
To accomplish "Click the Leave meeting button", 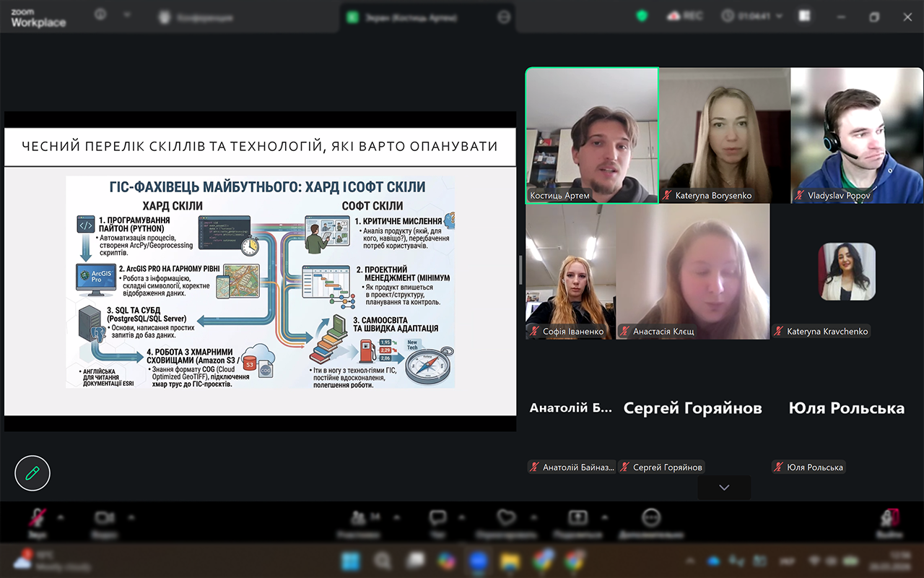I will coord(889,517).
